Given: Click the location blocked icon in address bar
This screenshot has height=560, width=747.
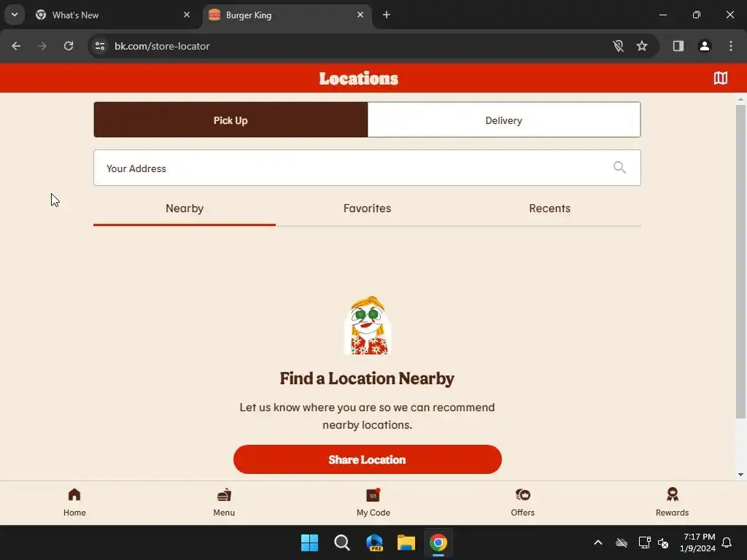Looking at the screenshot, I should (618, 46).
